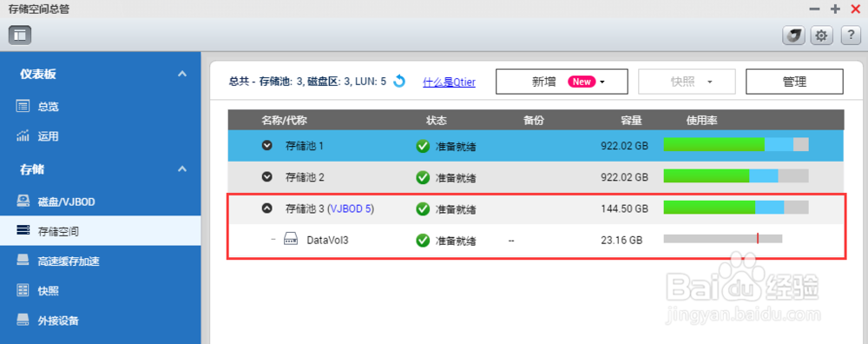Select 总览 in the sidebar menu
The height and width of the screenshot is (344, 868).
[x=48, y=107]
